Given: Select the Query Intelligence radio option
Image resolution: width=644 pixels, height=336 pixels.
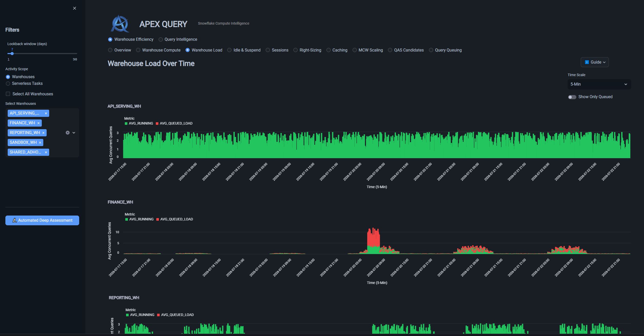Looking at the screenshot, I should 178,39.
